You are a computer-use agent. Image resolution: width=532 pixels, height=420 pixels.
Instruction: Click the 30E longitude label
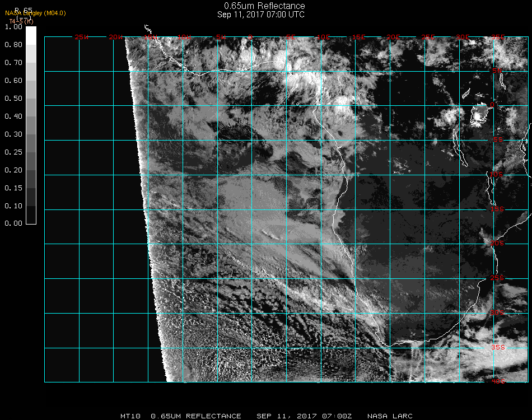463,37
